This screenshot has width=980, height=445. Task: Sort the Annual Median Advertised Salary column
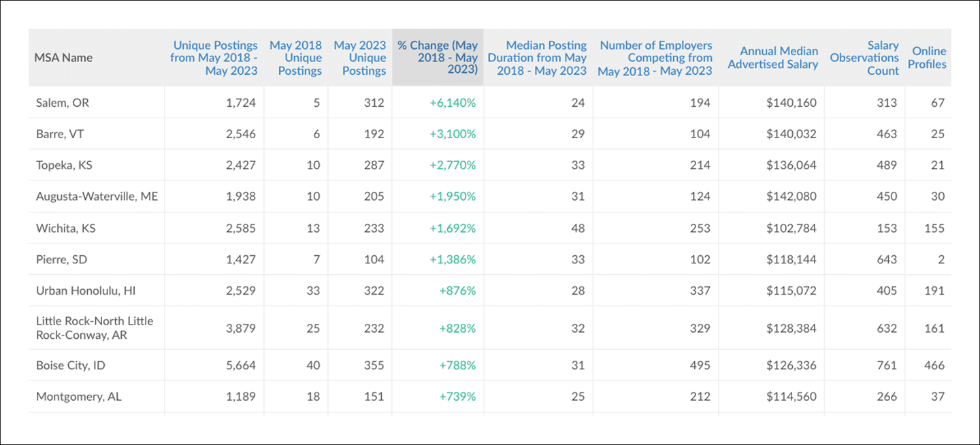773,58
